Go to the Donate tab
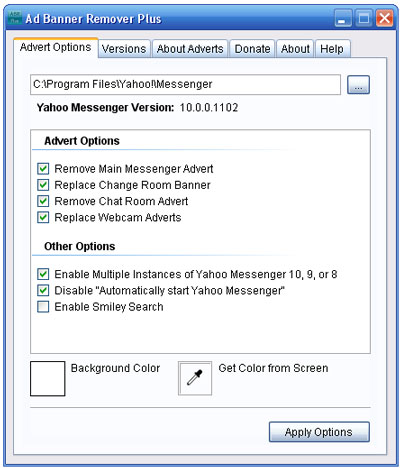 pyautogui.click(x=252, y=49)
